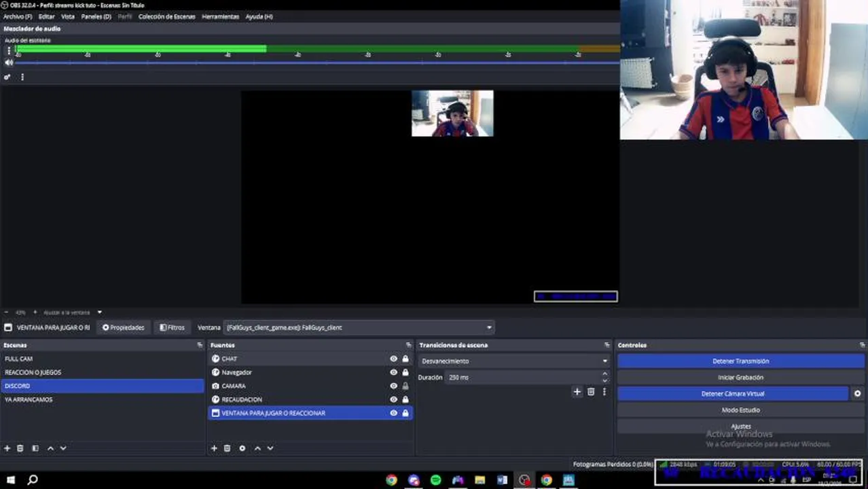Add a new source with plus icon

pyautogui.click(x=214, y=448)
